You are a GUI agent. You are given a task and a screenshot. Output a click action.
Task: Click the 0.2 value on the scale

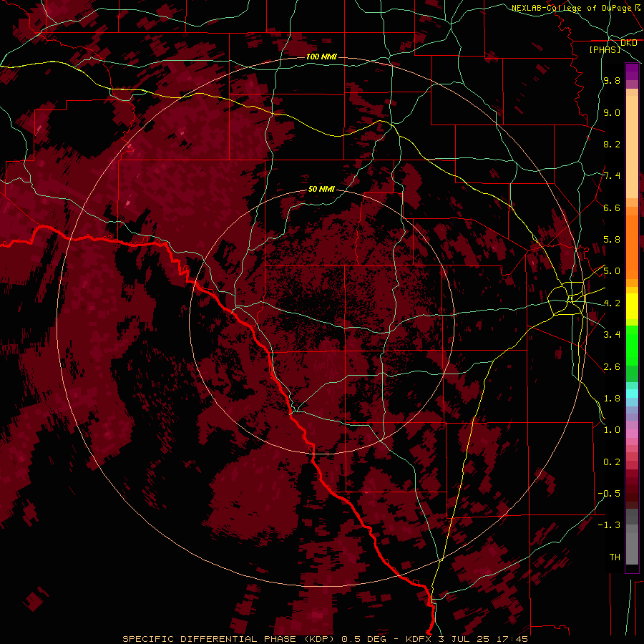click(x=612, y=462)
